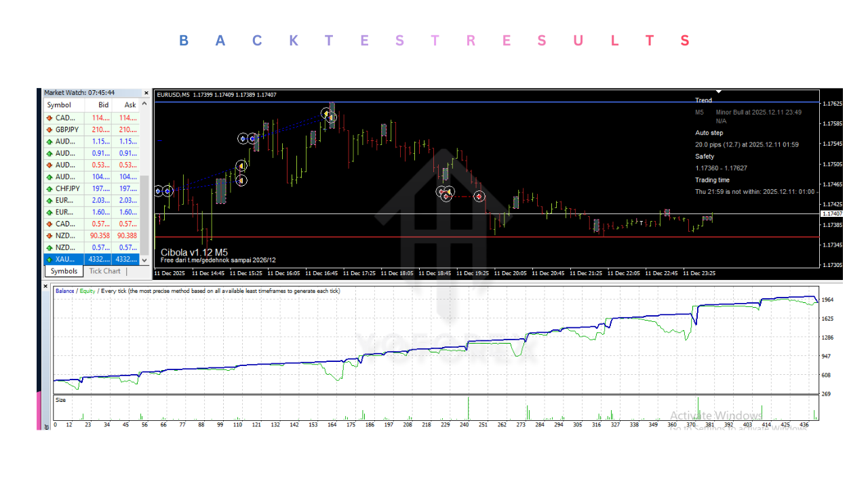Click the current price label 1.17407

pos(832,213)
